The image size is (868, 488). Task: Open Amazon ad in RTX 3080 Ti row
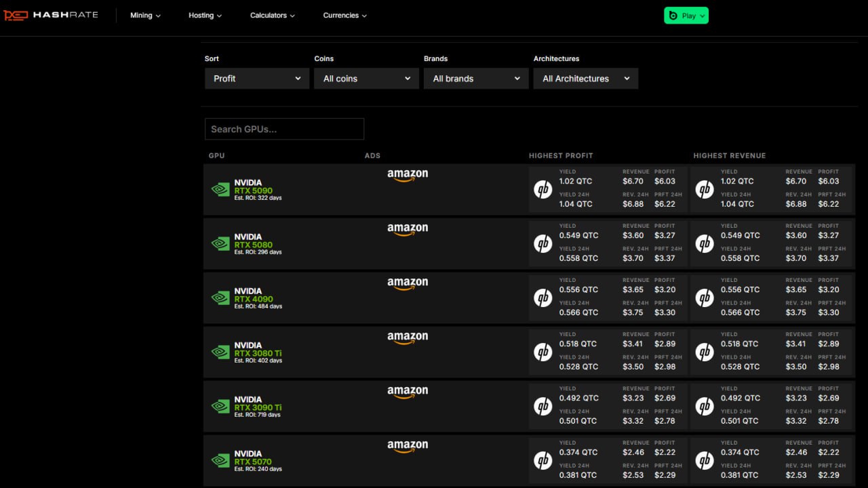[408, 338]
